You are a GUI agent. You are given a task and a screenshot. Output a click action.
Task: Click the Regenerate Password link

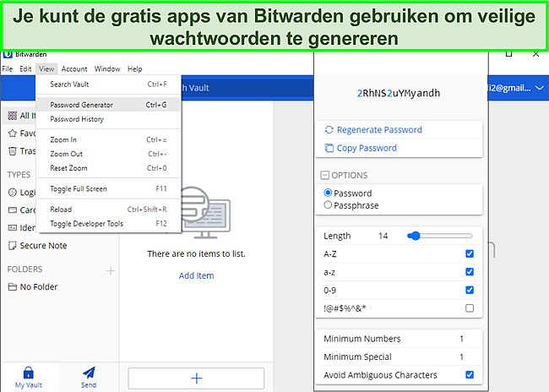379,130
